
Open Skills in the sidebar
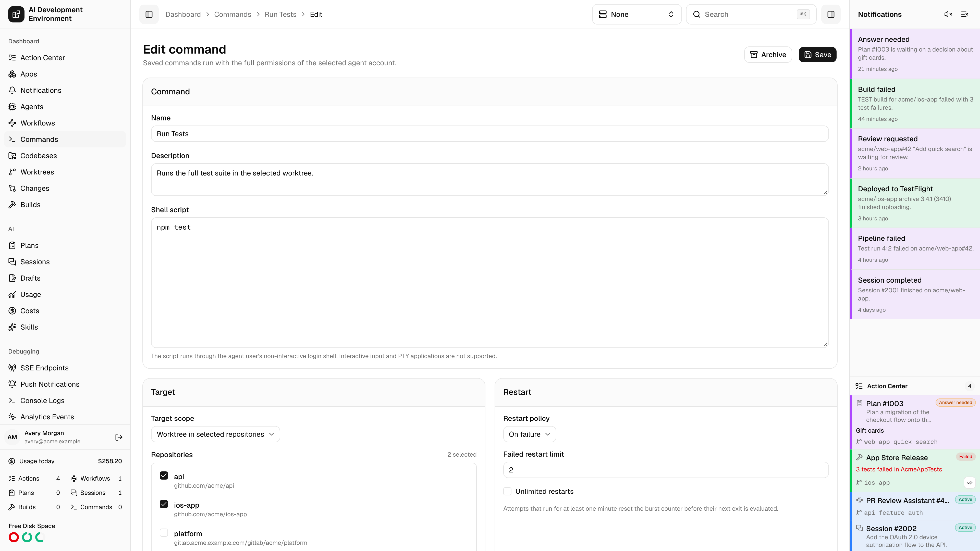[x=65, y=327]
